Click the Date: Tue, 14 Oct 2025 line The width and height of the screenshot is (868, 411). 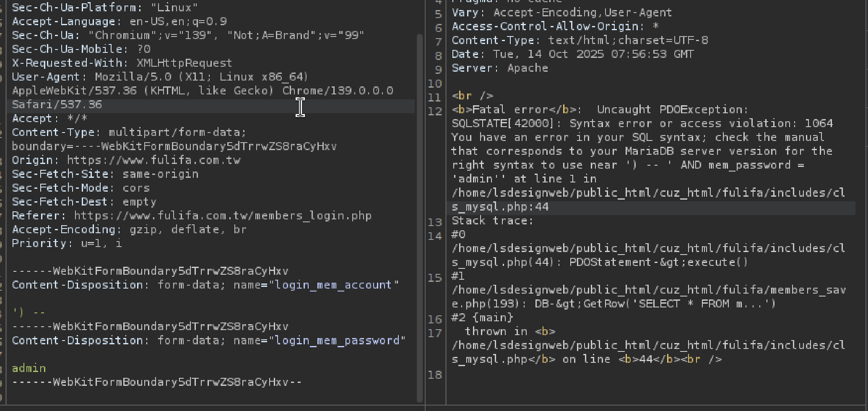pos(573,54)
